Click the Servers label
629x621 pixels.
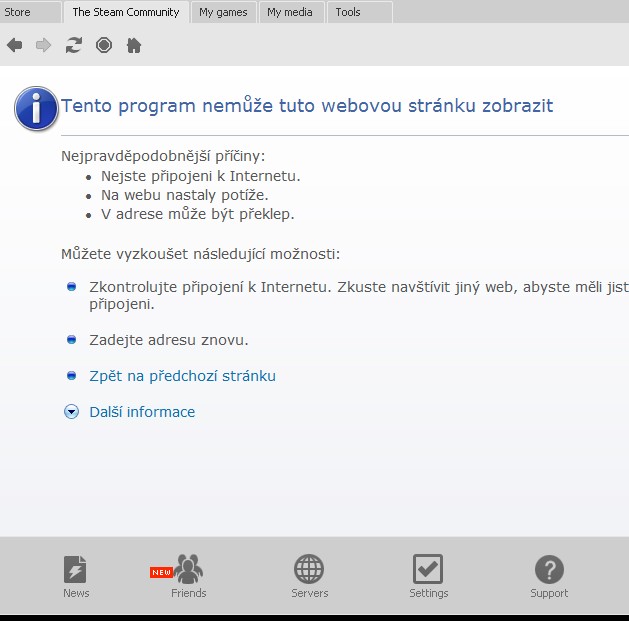310,593
